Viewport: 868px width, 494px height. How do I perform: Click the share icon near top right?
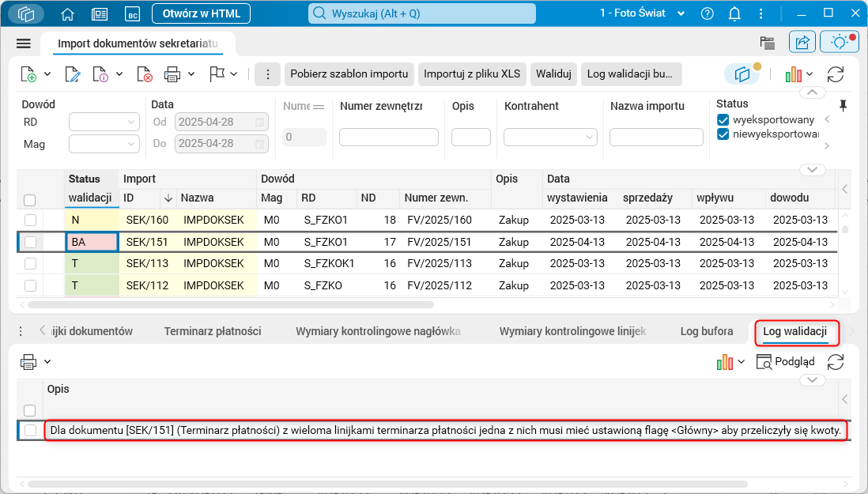802,43
